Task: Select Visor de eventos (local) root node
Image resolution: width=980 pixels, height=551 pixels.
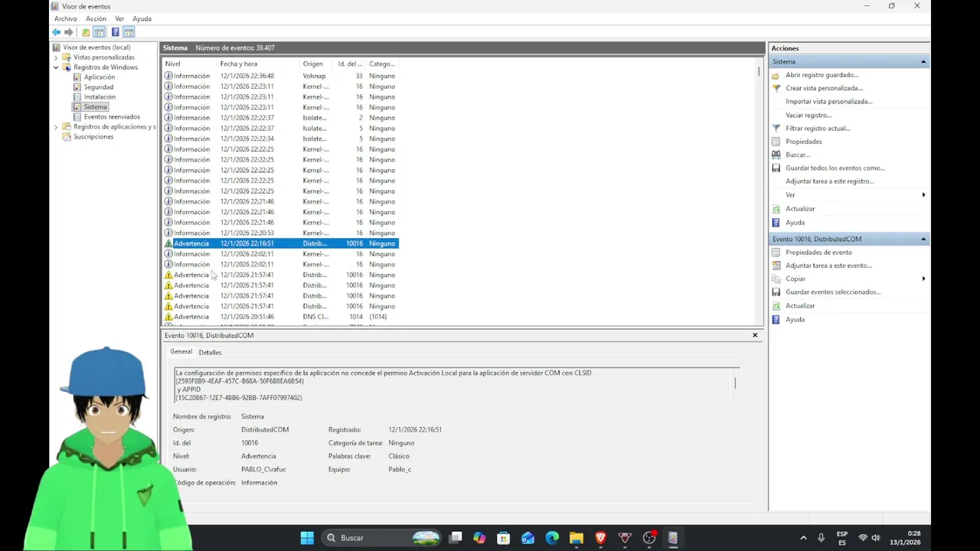Action: pyautogui.click(x=96, y=47)
